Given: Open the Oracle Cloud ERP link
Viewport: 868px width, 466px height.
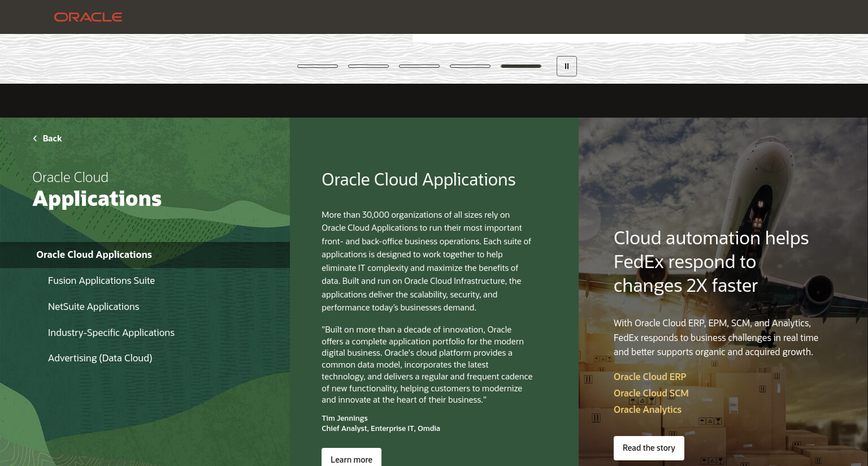Looking at the screenshot, I should pyautogui.click(x=650, y=377).
